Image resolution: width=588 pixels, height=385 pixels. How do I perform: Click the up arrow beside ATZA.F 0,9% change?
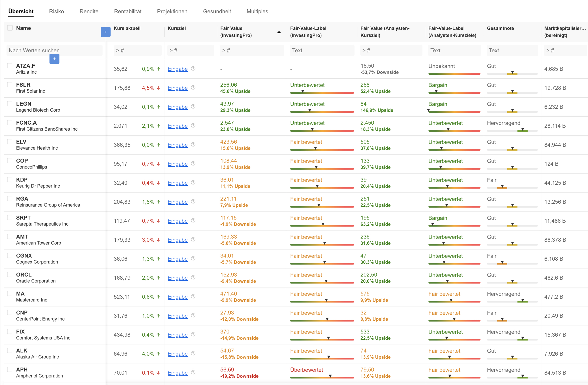coord(159,69)
